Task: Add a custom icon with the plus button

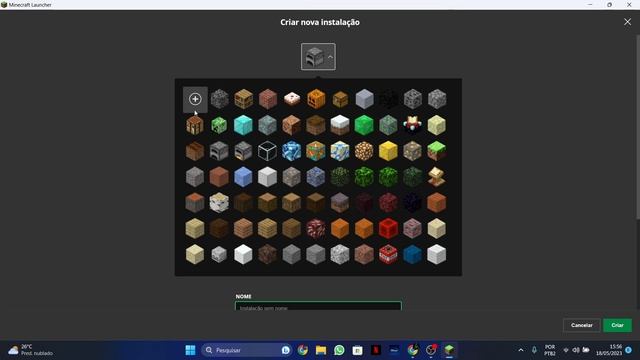Action: point(195,99)
